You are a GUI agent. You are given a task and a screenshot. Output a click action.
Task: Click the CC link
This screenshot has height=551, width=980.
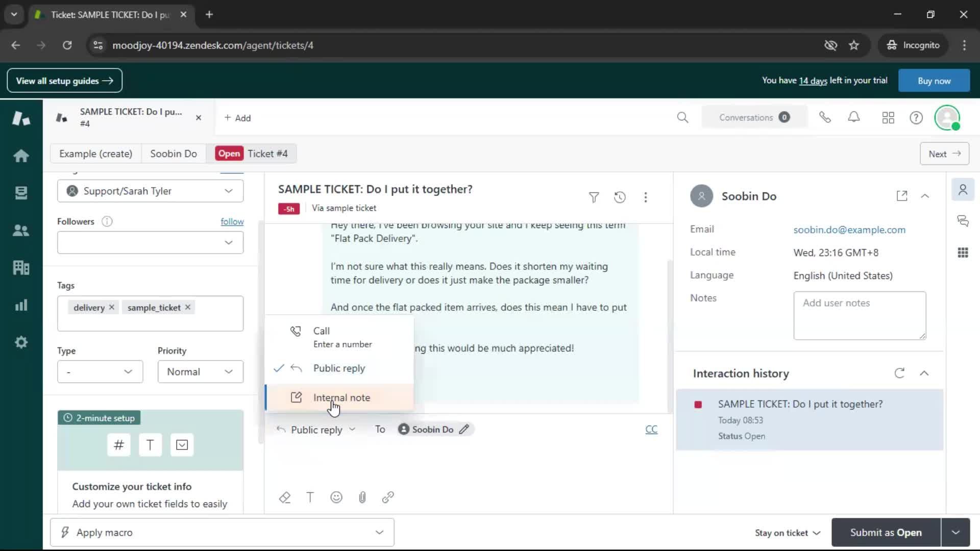click(x=651, y=430)
